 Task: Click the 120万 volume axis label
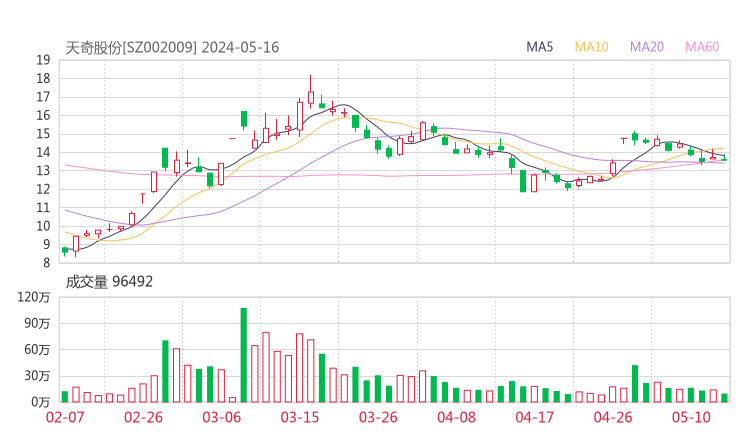coord(34,297)
